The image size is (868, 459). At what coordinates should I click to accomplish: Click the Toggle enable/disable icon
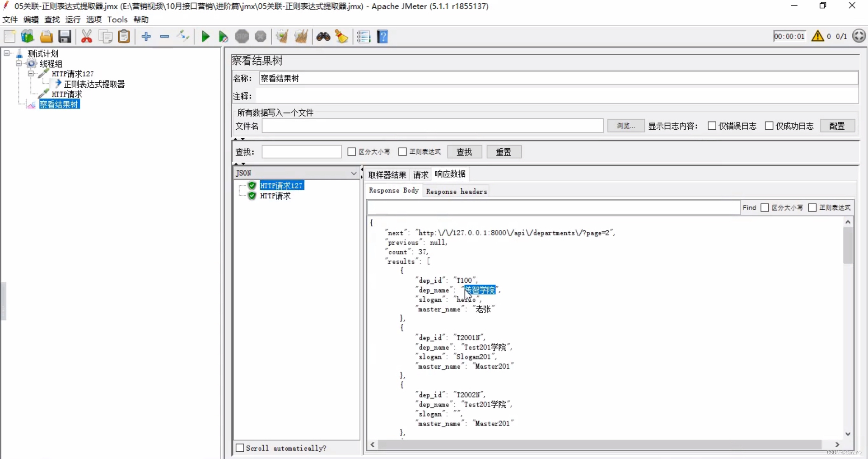pos(183,36)
